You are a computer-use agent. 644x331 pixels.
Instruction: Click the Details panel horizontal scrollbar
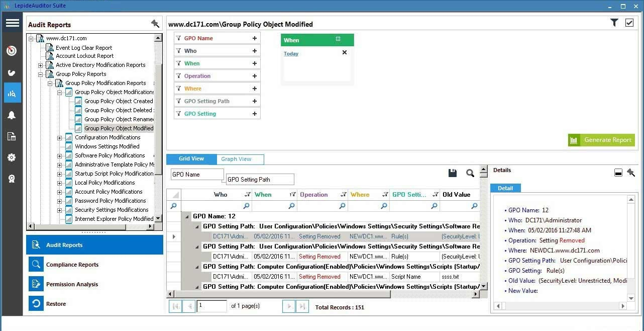pyautogui.click(x=560, y=306)
